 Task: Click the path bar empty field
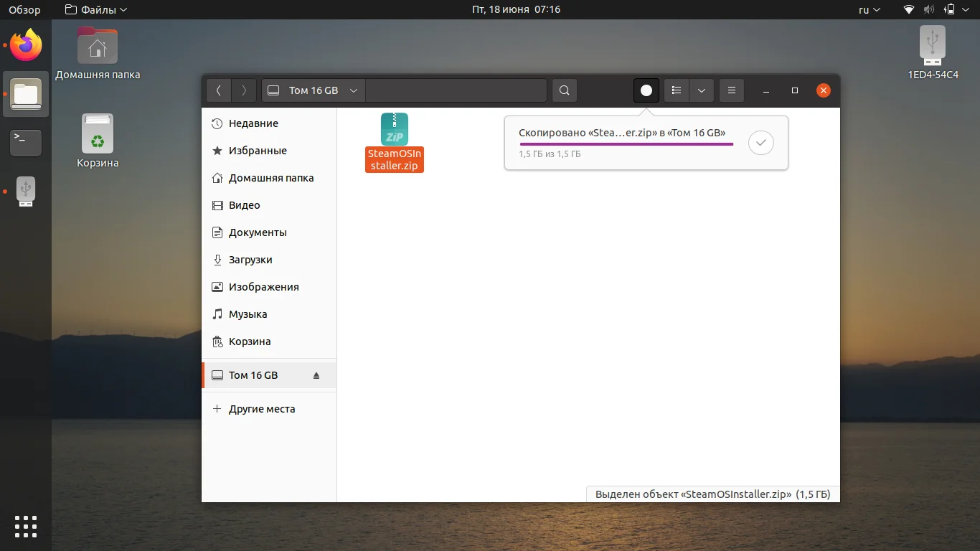456,90
